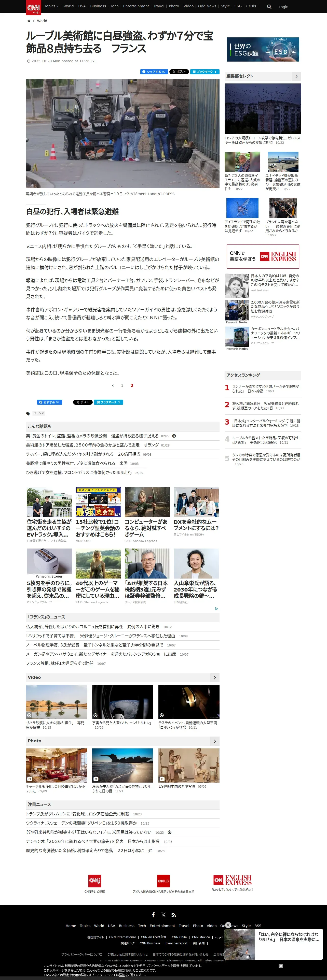Viewport: 327px width, 980px height.
Task: Open the floating onsen video thumbnail
Action: pyautogui.click(x=239, y=944)
